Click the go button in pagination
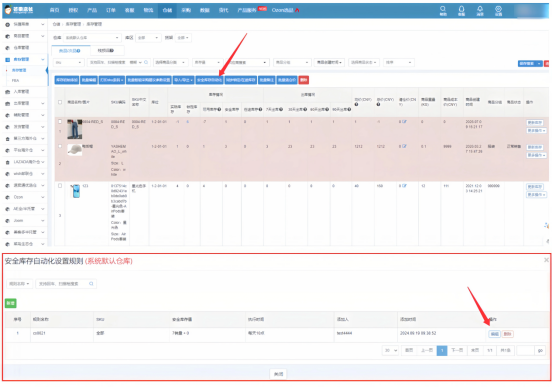The height and width of the screenshot is (387, 552). 540,350
